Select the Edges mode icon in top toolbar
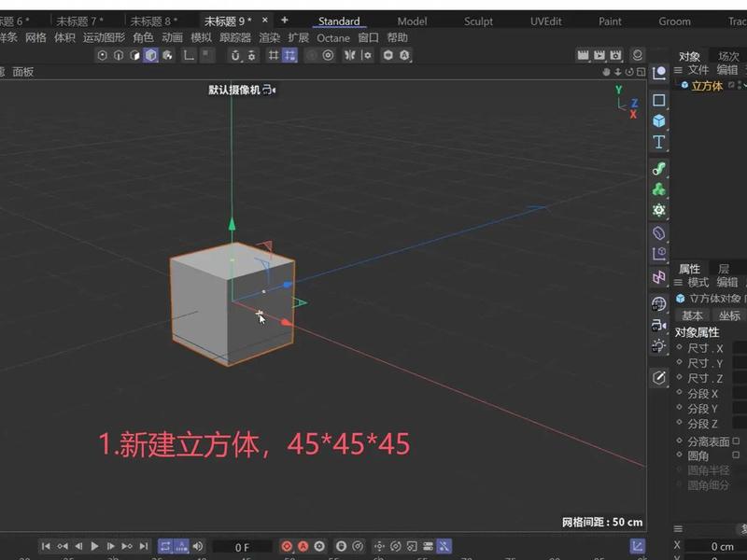The height and width of the screenshot is (560, 747). click(119, 55)
